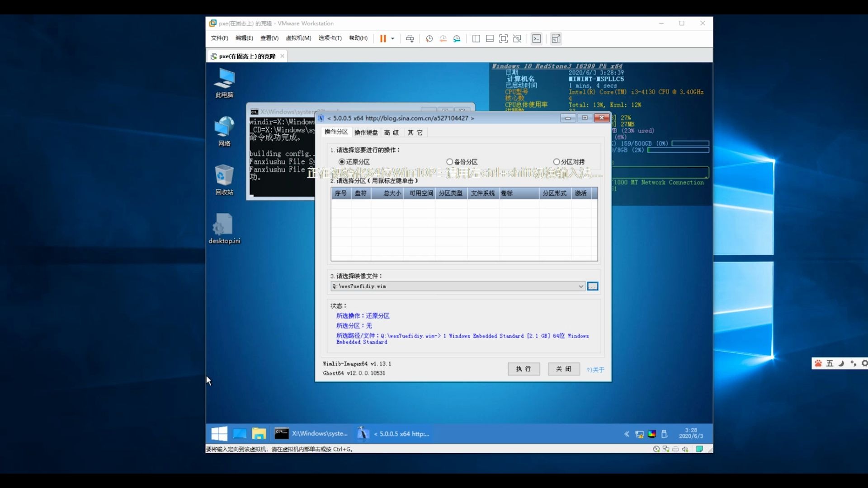868x488 pixels.
Task: Click the 执行 button
Action: pos(524,369)
